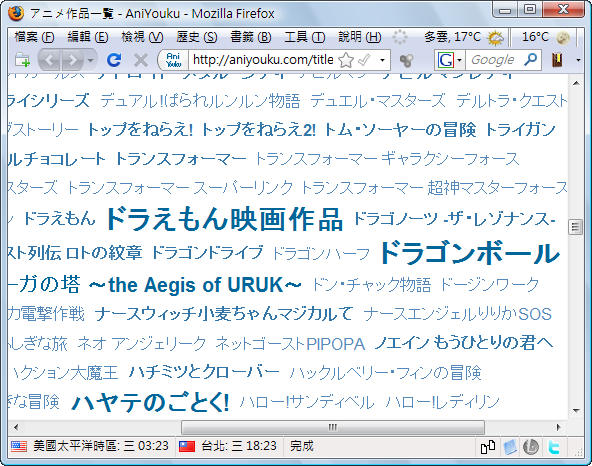Open the 編輯 (E) menu
The height and width of the screenshot is (466, 592).
coord(88,37)
